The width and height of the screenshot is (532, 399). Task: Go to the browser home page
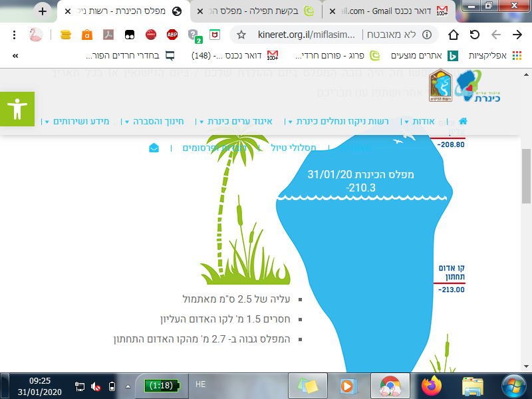454,35
